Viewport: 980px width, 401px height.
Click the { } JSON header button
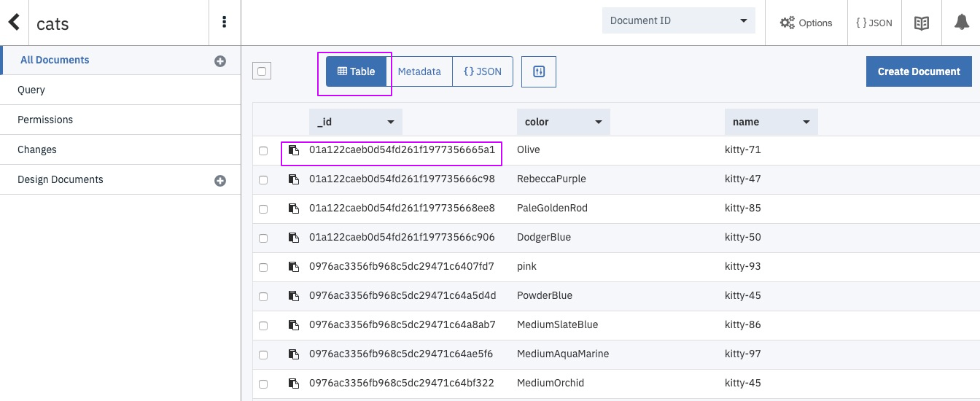pyautogui.click(x=874, y=23)
